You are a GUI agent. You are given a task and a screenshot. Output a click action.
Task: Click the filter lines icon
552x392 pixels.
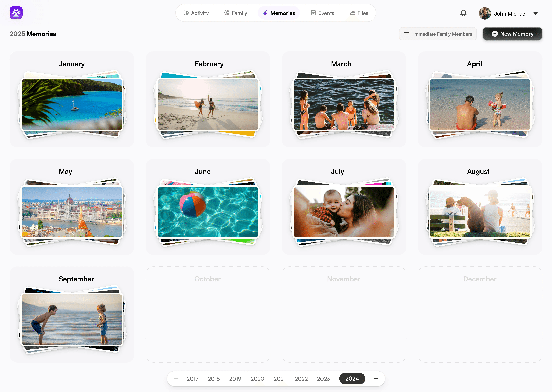(407, 34)
